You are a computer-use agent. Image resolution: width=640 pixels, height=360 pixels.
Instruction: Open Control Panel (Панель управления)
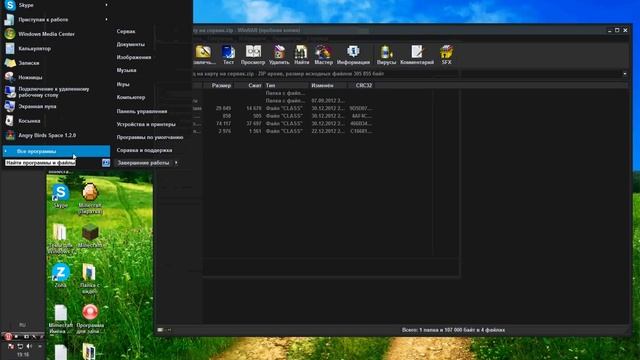pos(142,111)
